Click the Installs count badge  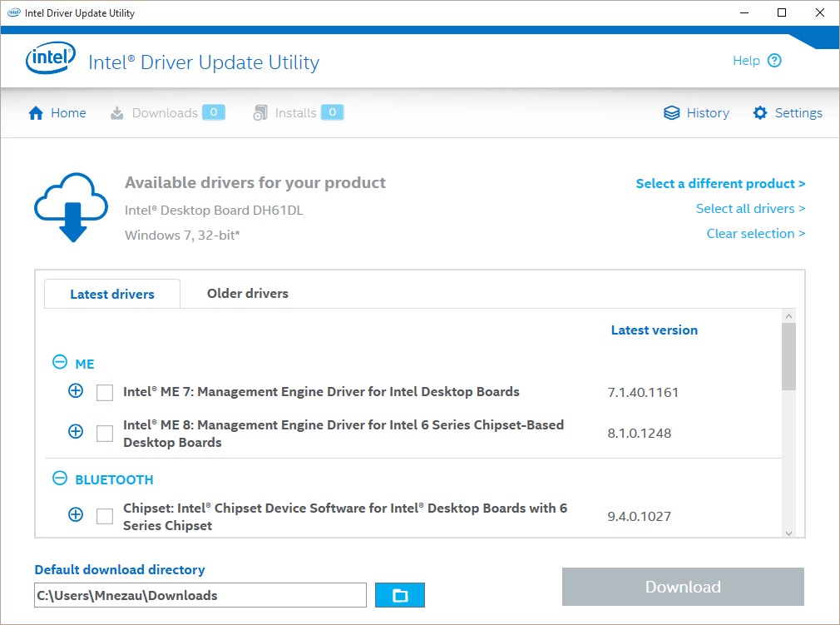click(332, 112)
